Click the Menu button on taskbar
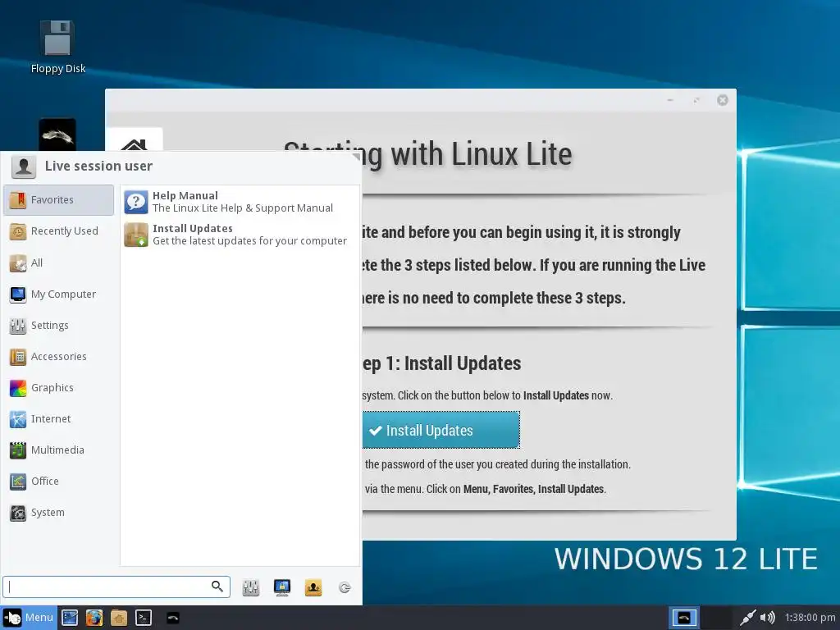840x630 pixels. pyautogui.click(x=29, y=618)
